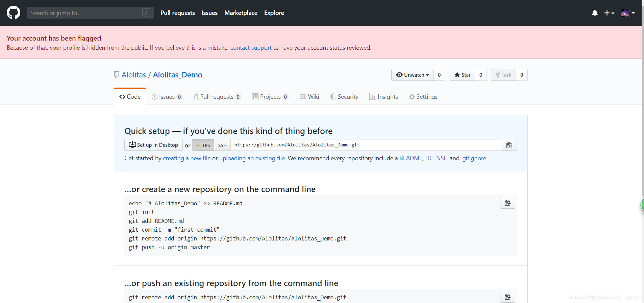
Task: View watchers count next to Unwatch
Action: coord(439,75)
